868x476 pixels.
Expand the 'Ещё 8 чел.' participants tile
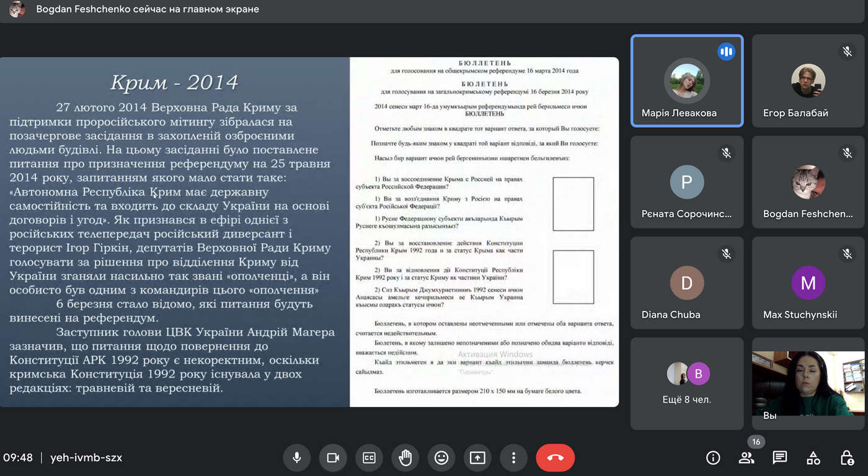(687, 384)
